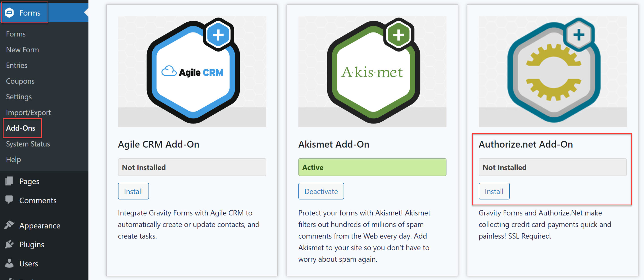Click the Gravity Forms icon in the sidebar
Image resolution: width=644 pixels, height=280 pixels.
pos(9,13)
